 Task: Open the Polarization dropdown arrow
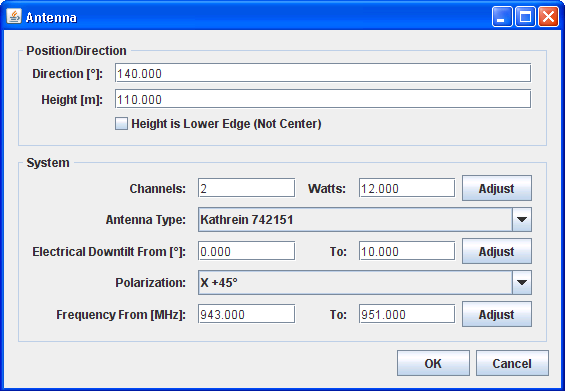522,283
